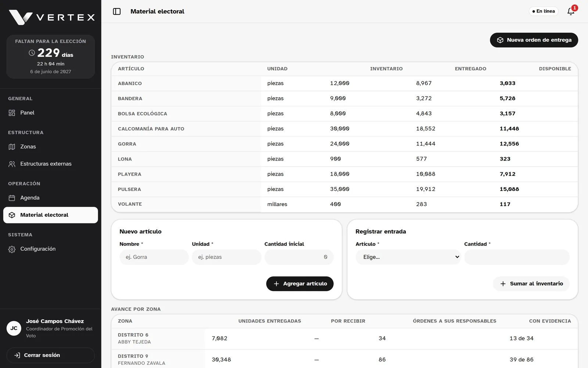588x368 pixels.
Task: Click the Agenda calendar icon
Action: point(12,198)
